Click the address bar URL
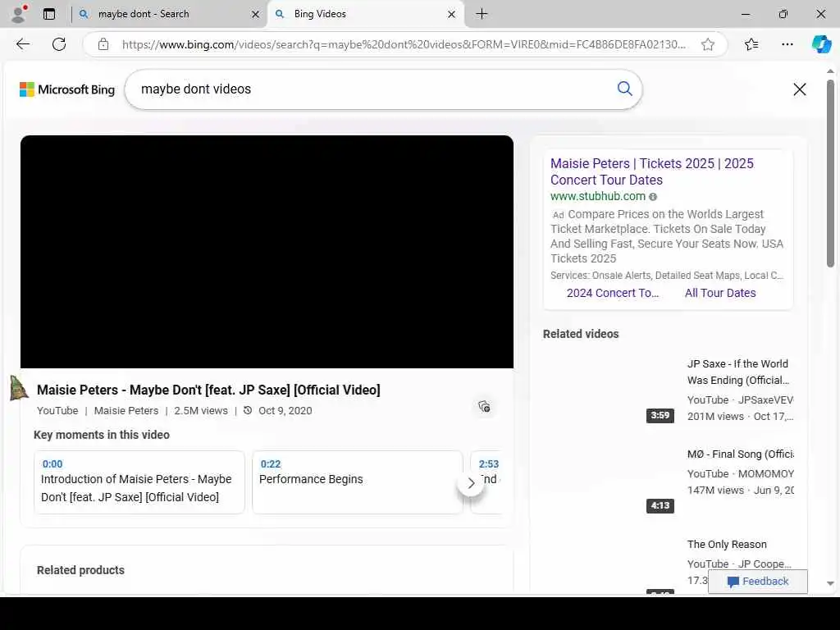The height and width of the screenshot is (630, 840). pos(404,44)
